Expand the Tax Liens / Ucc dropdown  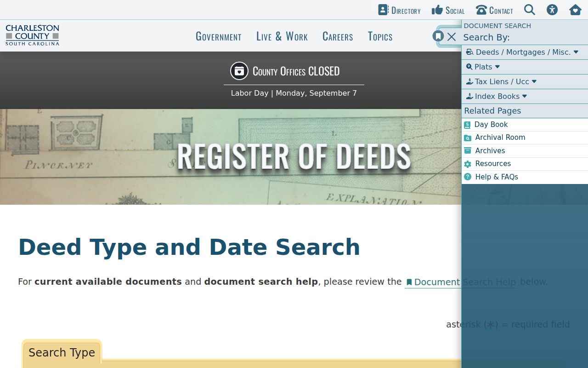[x=525, y=82]
